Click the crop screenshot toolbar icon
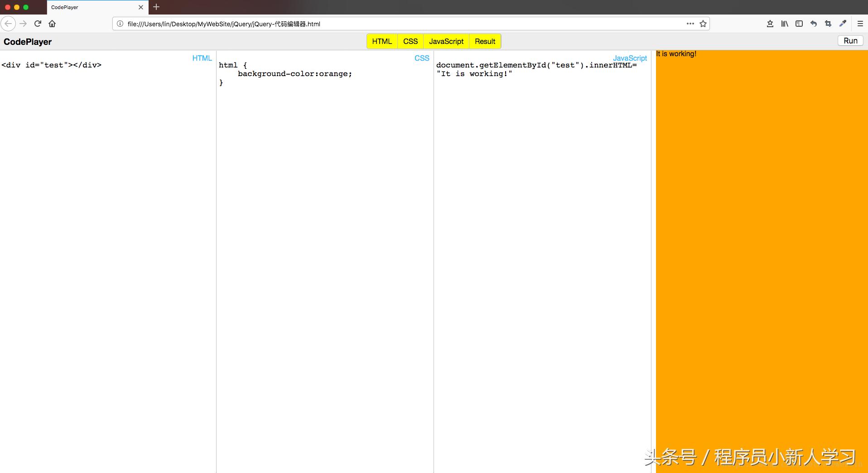This screenshot has height=473, width=868. [828, 24]
